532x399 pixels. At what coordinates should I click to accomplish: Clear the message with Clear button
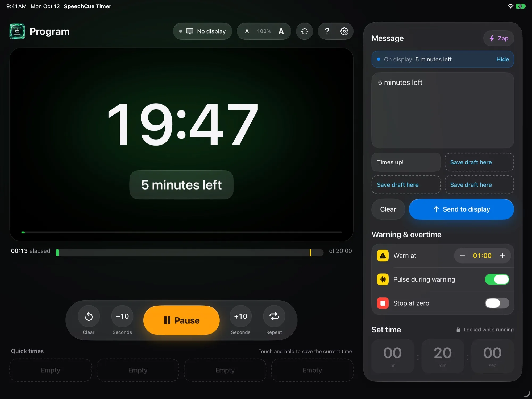388,209
